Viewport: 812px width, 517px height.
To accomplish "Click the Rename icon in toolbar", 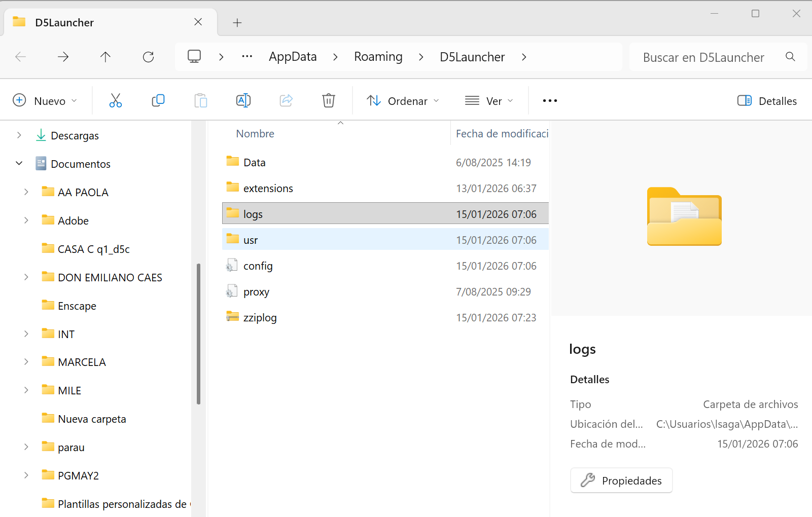I will pyautogui.click(x=243, y=101).
